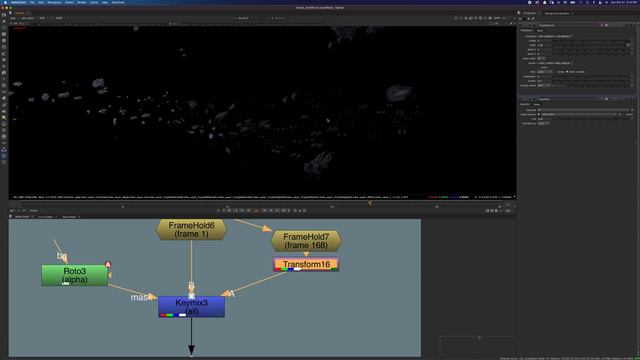
Task: Open the File menu
Action: coord(32,2)
